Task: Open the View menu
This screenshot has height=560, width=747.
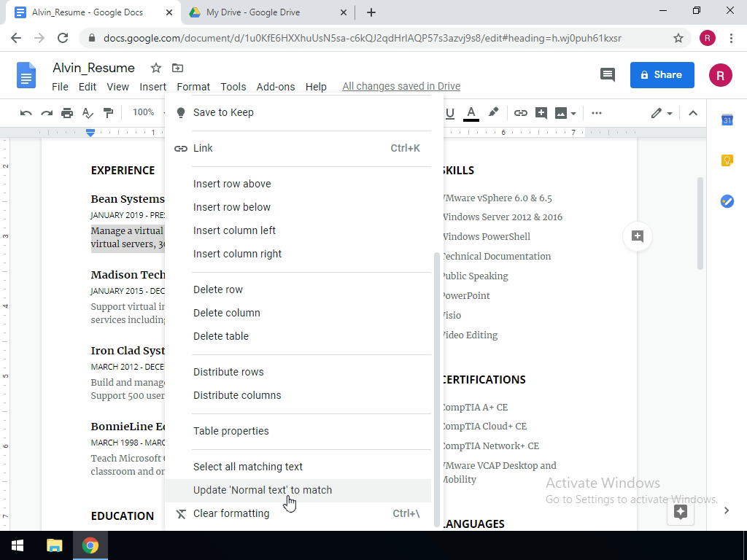Action: click(x=117, y=87)
